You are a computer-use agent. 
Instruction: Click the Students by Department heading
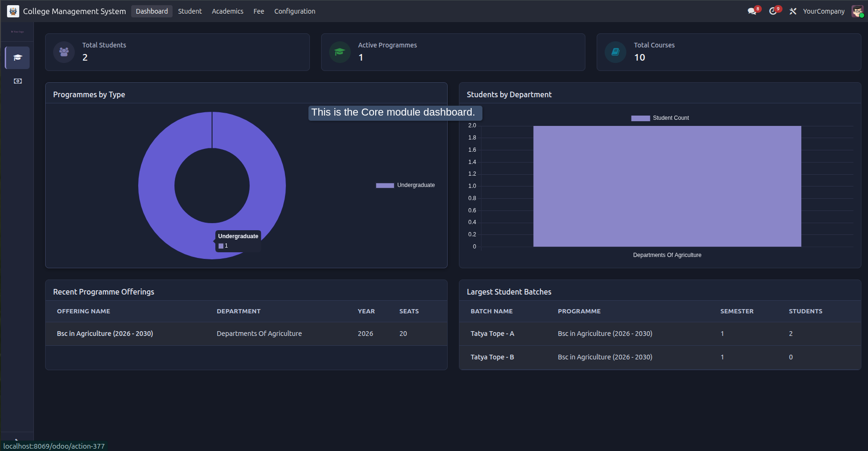click(509, 94)
